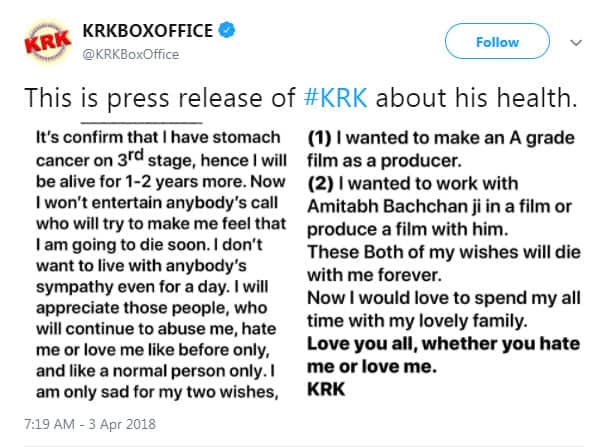Open the #KRK hashtag
The width and height of the screenshot is (615, 447).
tap(336, 98)
